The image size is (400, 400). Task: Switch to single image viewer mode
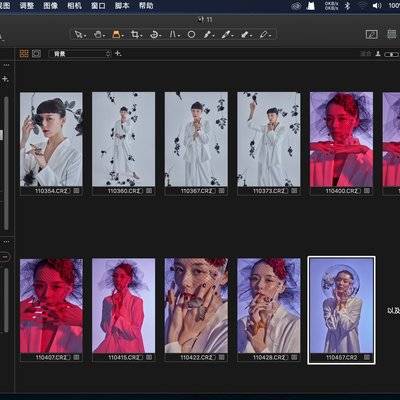[36, 54]
